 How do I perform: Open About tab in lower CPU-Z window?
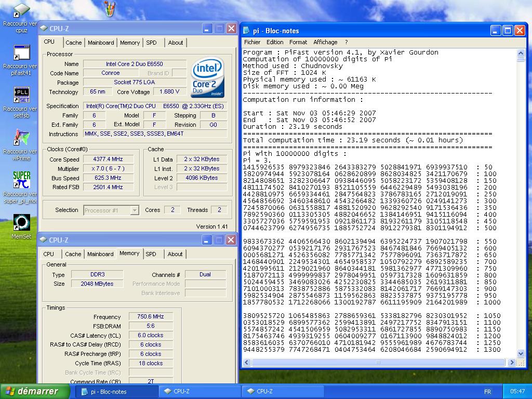pyautogui.click(x=175, y=254)
